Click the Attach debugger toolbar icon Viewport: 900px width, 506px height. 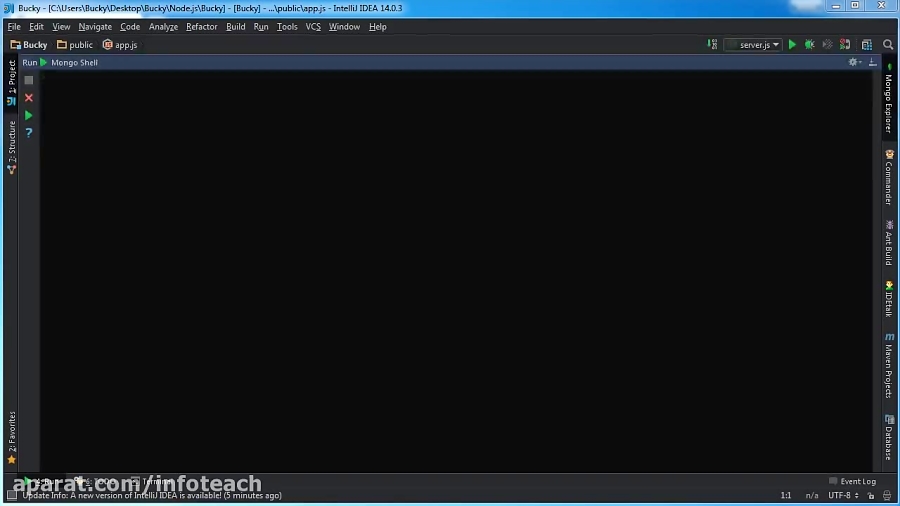(845, 45)
